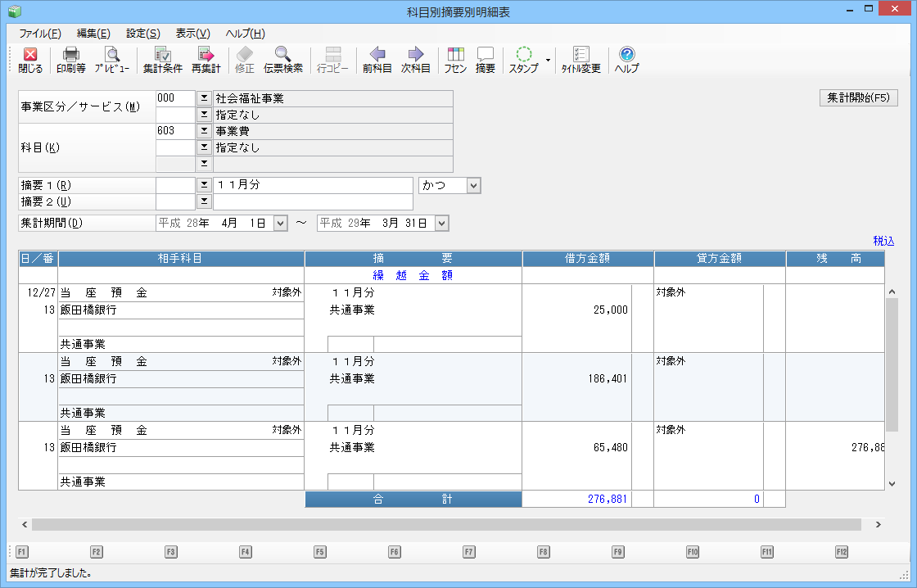This screenshot has width=917, height=588.
Task: Open the スタンプ stamp dropdown arrow
Action: click(x=547, y=61)
